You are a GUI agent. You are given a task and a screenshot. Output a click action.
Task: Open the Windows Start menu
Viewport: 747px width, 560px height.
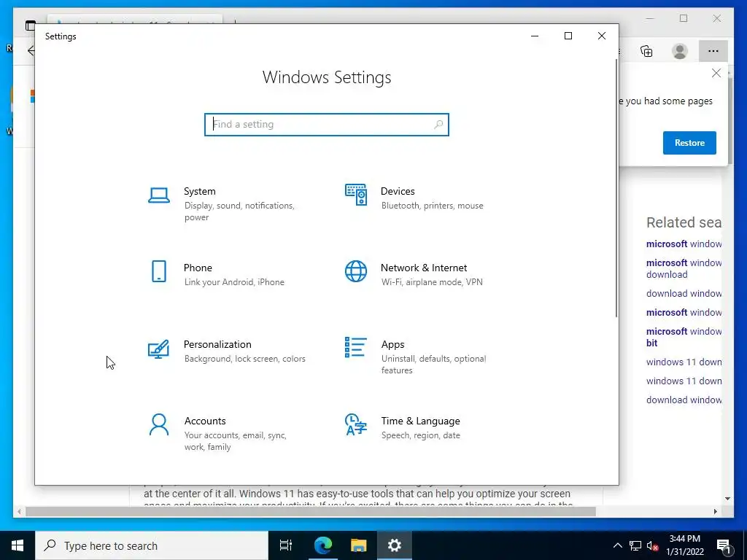click(18, 545)
